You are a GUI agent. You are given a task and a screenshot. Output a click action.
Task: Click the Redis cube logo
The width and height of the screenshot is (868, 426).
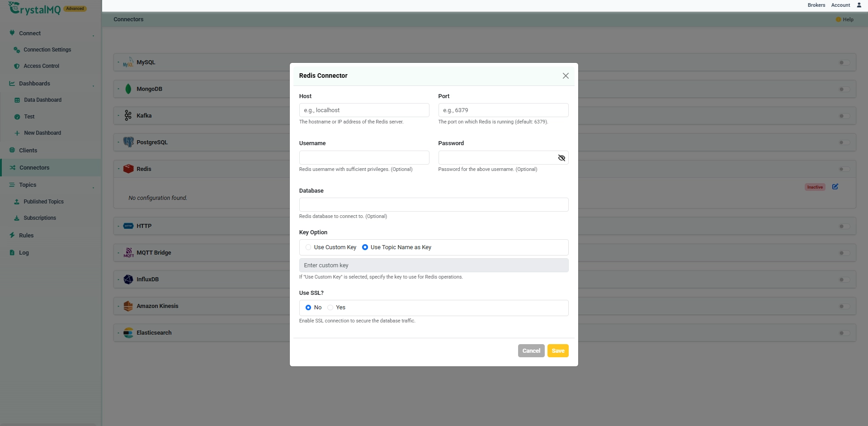coord(128,169)
